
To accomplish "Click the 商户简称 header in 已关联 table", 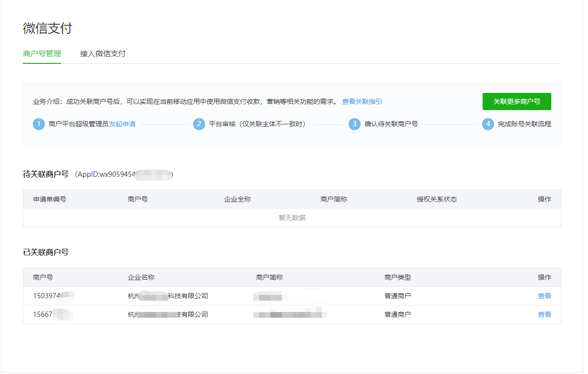I will coord(269,277).
